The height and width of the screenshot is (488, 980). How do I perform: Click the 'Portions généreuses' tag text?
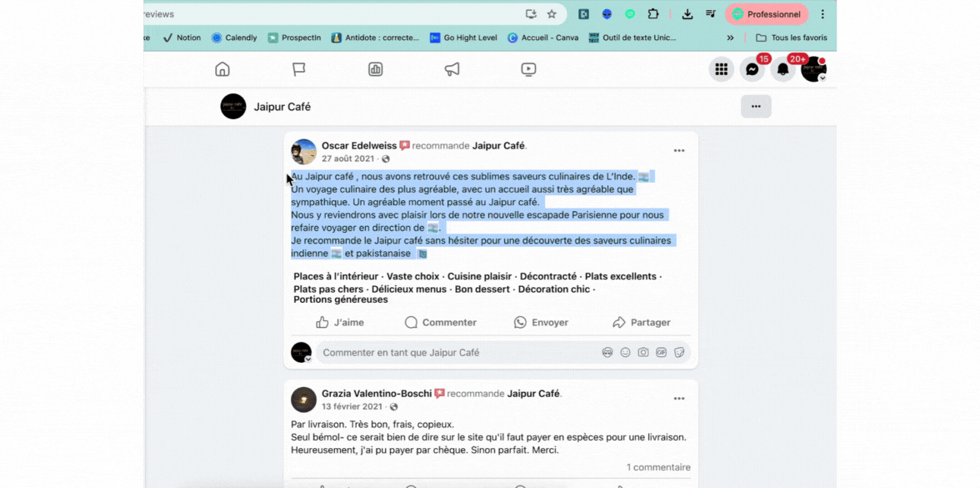tap(341, 299)
